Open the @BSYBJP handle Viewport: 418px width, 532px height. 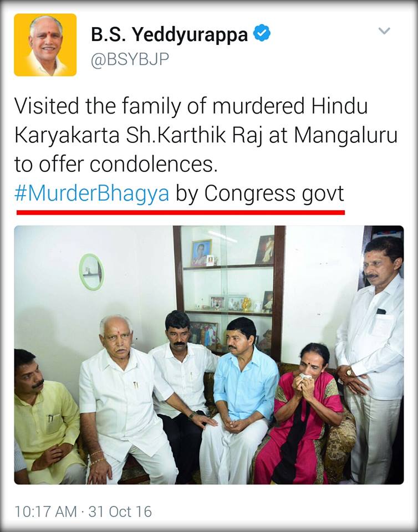[130, 60]
